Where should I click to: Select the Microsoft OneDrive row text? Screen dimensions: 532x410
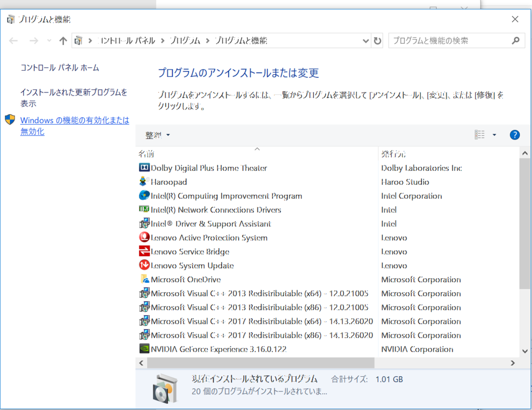(x=185, y=280)
